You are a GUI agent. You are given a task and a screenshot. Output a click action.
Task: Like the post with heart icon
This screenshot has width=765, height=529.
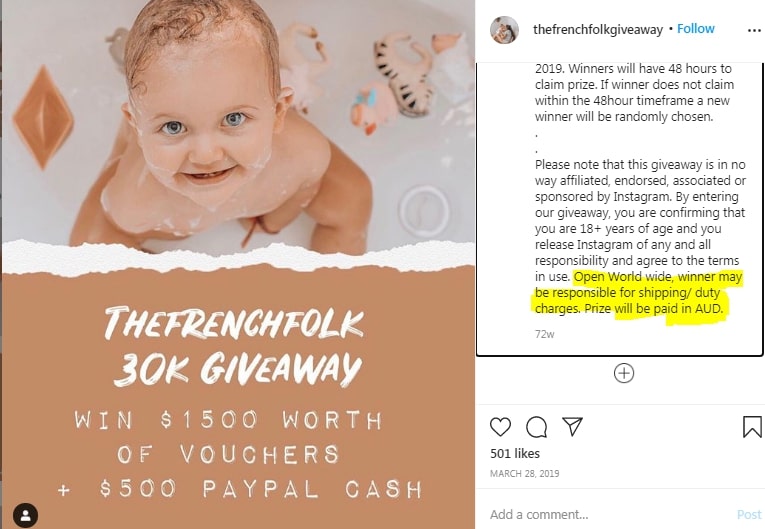pyautogui.click(x=500, y=427)
